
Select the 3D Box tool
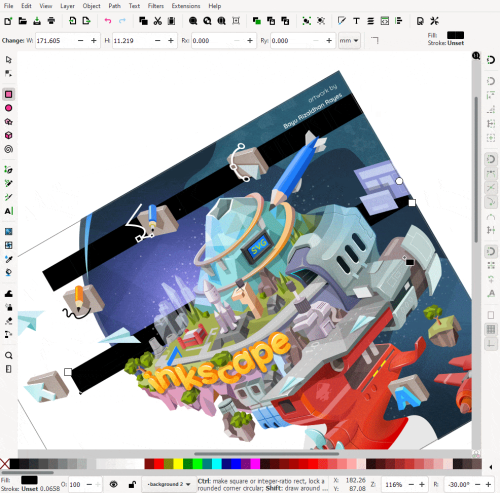[9, 135]
